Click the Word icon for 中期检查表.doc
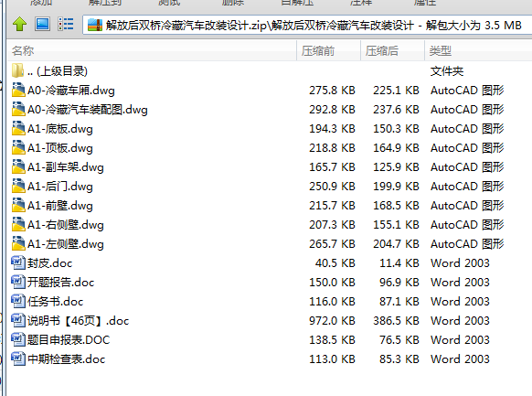 click(x=18, y=359)
